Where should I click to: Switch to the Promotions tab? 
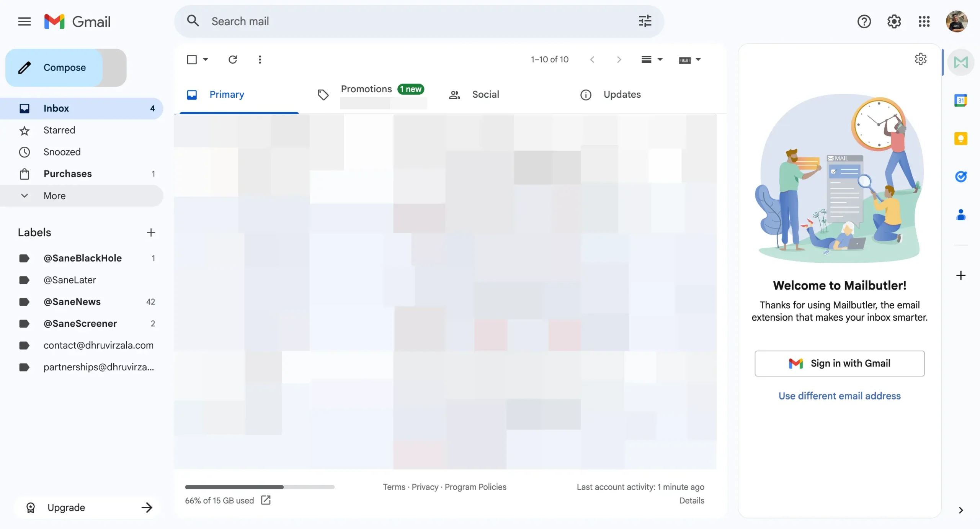(366, 89)
